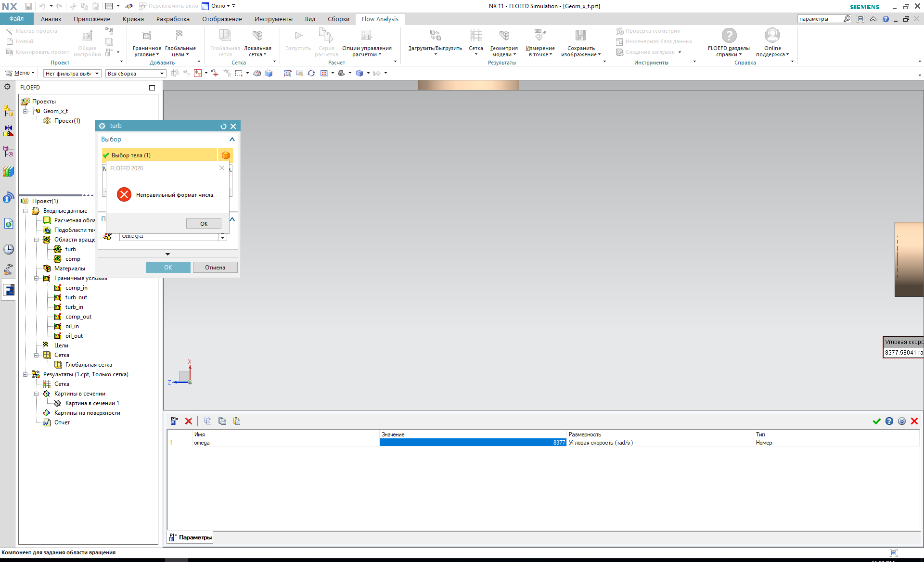
Task: Click the add parameter icon in parameters panel
Action: [x=174, y=421]
